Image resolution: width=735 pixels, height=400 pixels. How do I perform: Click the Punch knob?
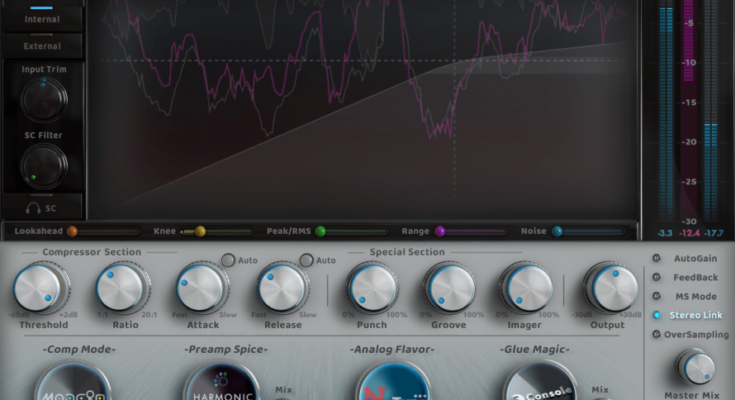[x=373, y=288]
